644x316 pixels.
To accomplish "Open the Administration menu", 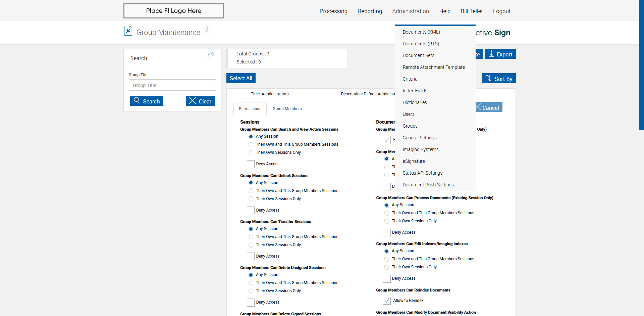I will [x=411, y=11].
